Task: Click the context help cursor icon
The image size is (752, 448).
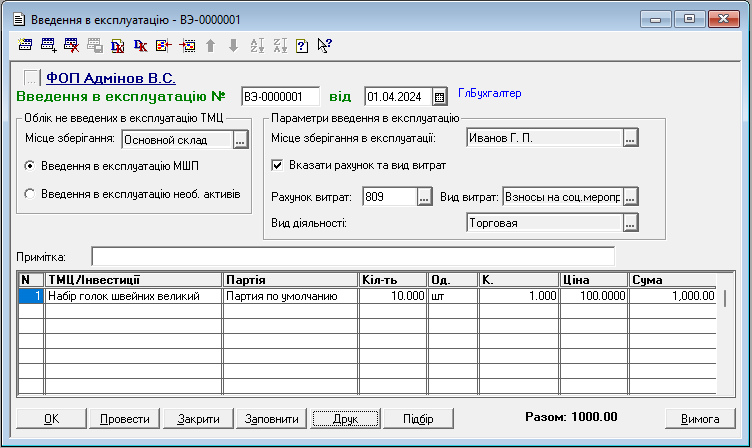Action: coord(324,45)
